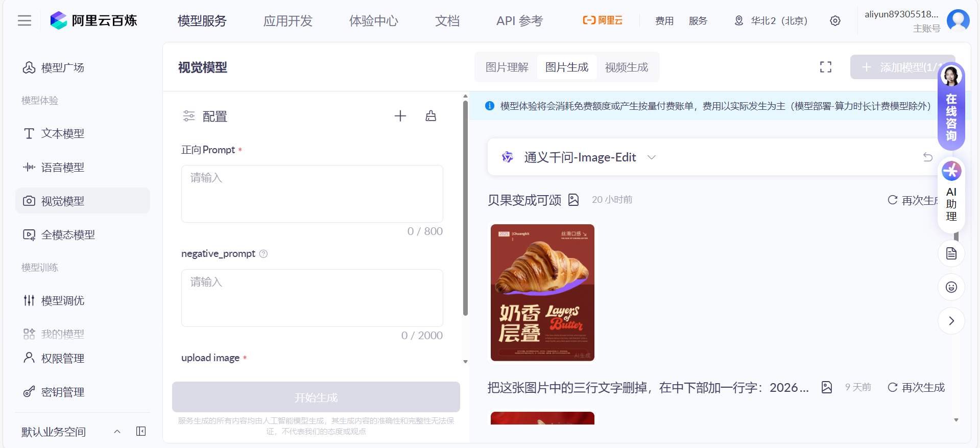Open 密钥管理 in sidebar
The image size is (980, 448).
pos(83,392)
